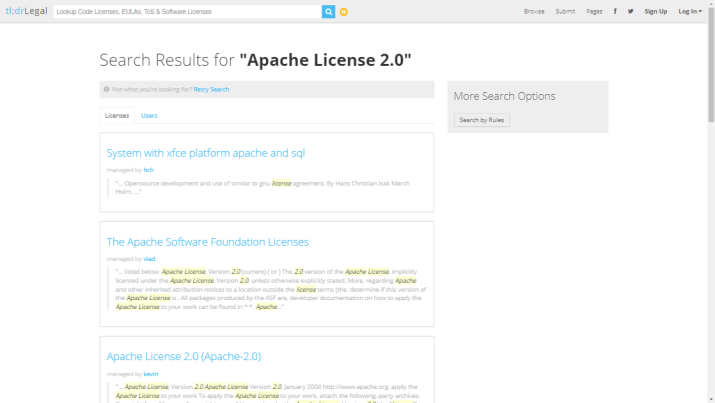This screenshot has width=715, height=403.
Task: Switch to the Users tab
Action: [149, 115]
